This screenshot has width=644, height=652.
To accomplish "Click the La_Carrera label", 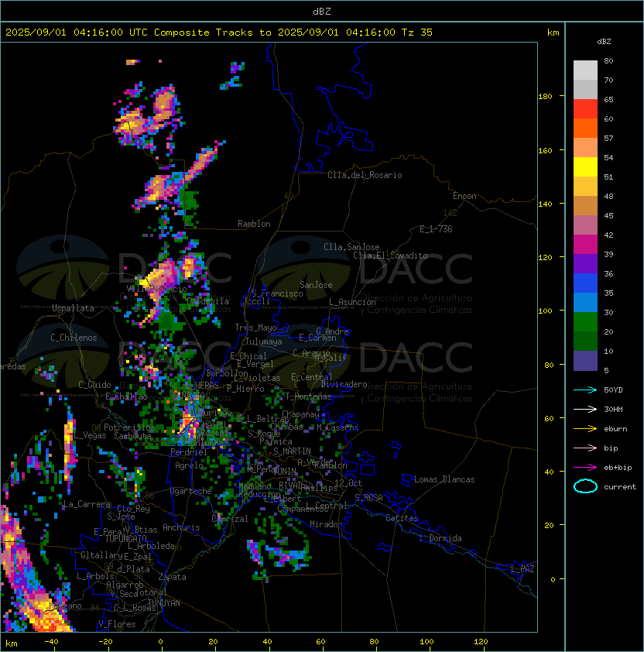I will tap(87, 504).
